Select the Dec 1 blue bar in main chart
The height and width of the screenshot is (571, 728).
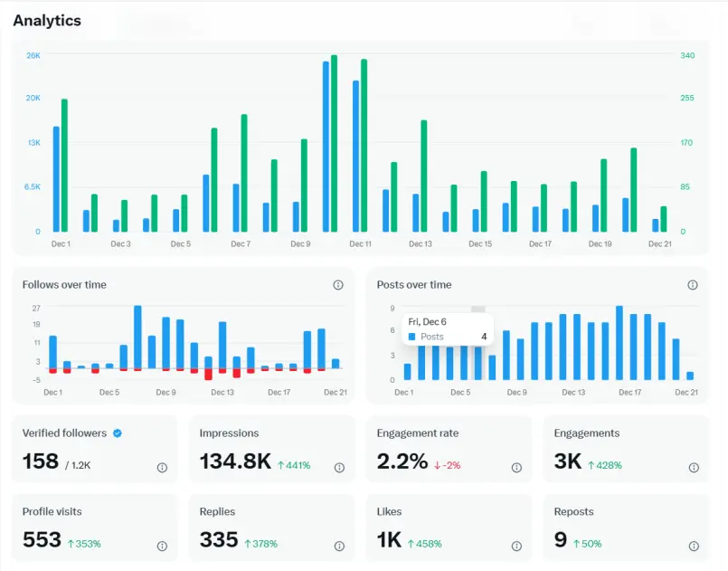(56, 179)
